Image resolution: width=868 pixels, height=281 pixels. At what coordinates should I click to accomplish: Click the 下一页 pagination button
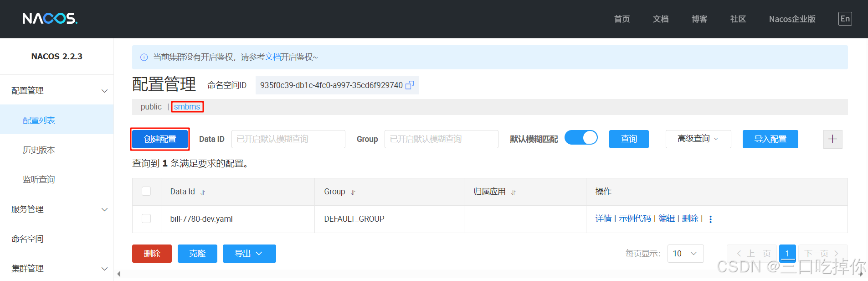pos(822,254)
